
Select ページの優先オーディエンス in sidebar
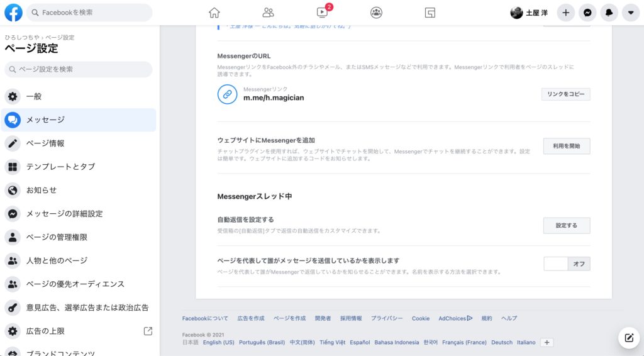pos(79,284)
